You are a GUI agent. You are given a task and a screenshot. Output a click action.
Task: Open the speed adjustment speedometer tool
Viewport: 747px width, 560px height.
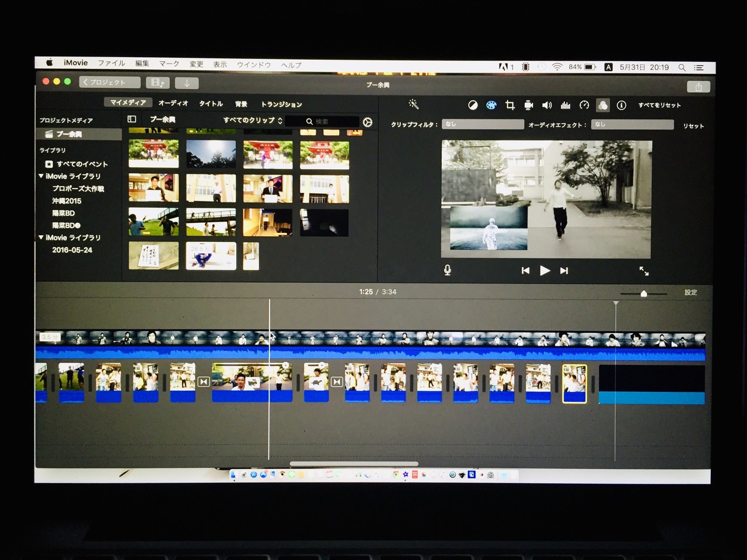pyautogui.click(x=584, y=105)
